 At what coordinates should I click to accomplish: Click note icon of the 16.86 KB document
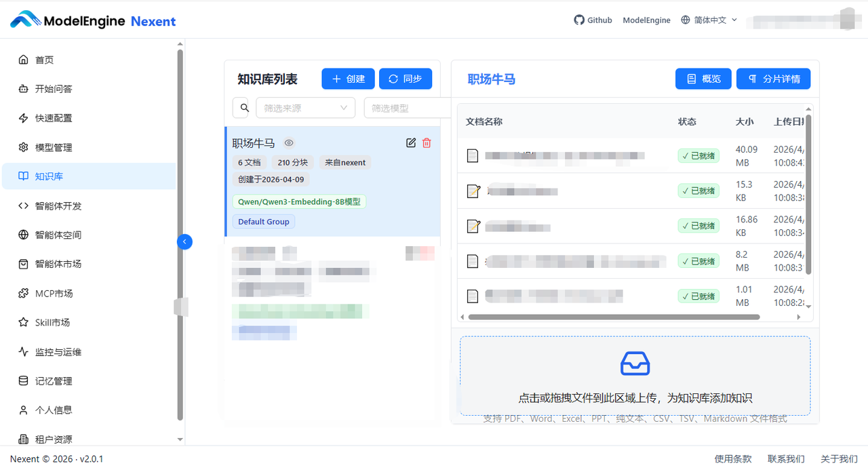tap(473, 226)
